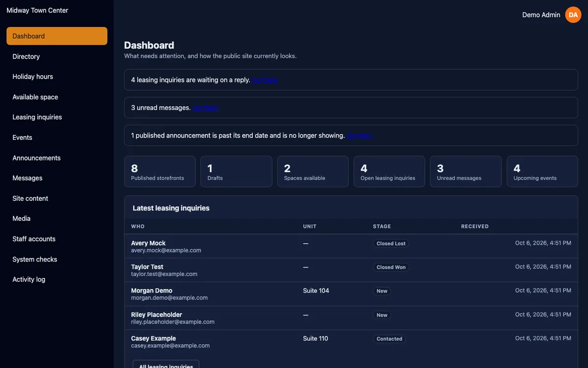Image resolution: width=588 pixels, height=368 pixels.
Task: Click taylor.test@example.com email
Action: (164, 274)
